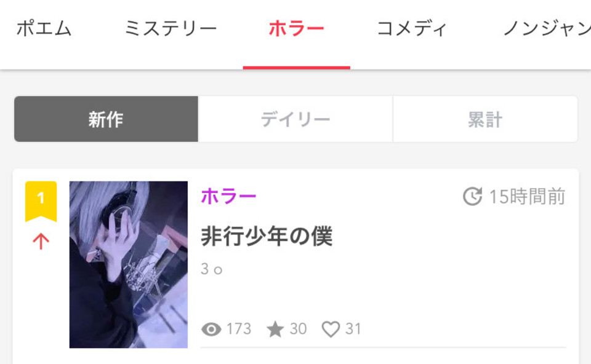Click the clock update-time icon
This screenshot has height=364, width=591.
472,196
